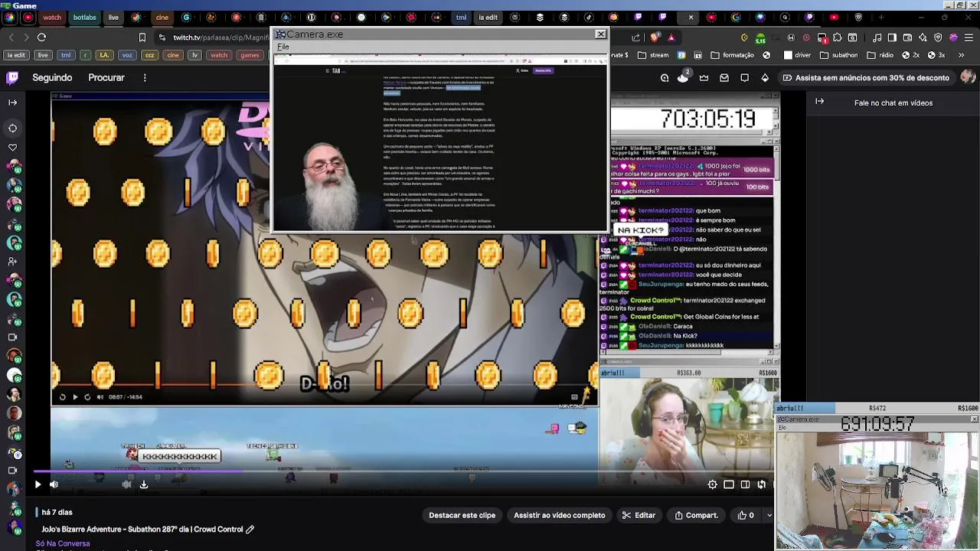980x551 pixels.
Task: Reload the page in the browser toolbar
Action: (x=41, y=37)
